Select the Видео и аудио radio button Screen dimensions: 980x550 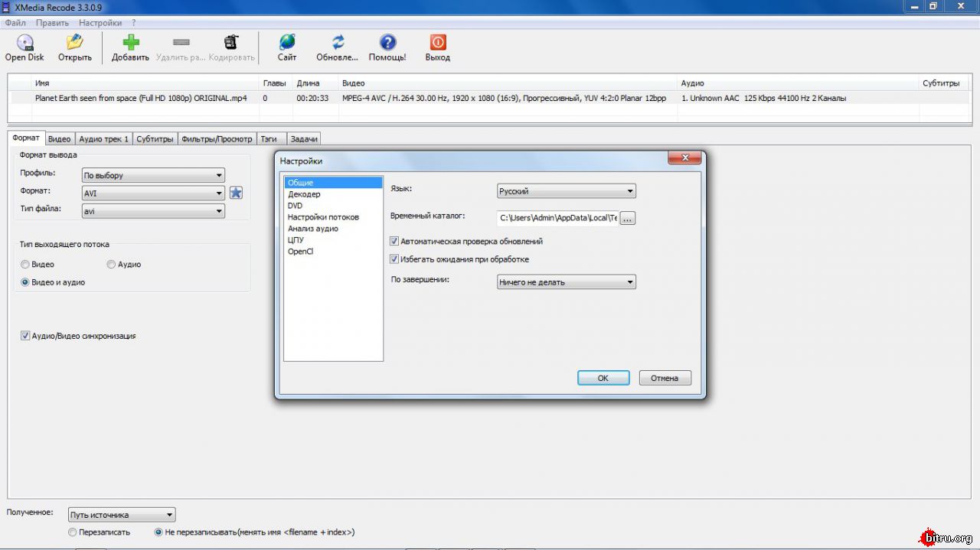click(25, 282)
